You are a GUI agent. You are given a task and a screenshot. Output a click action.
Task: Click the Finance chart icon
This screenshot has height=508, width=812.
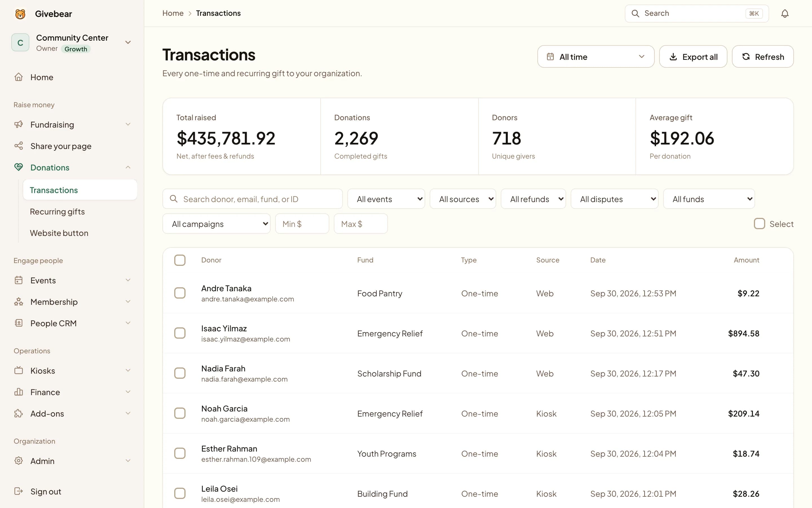18,392
